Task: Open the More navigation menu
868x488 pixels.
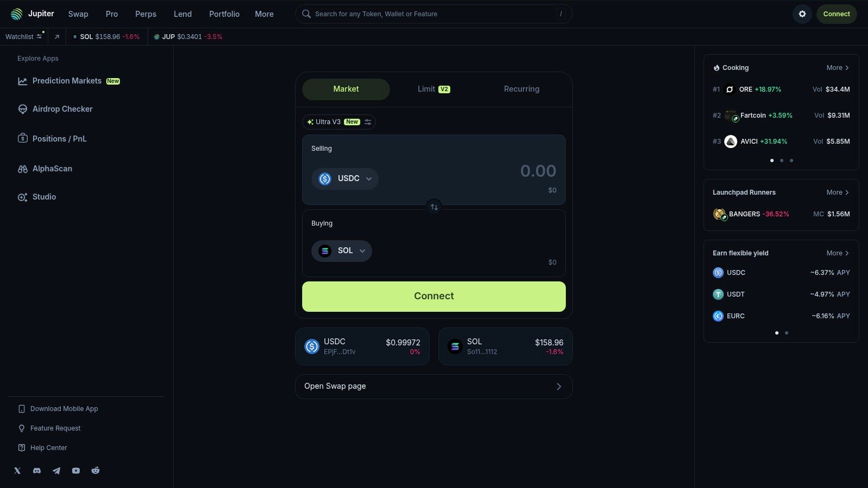Action: (264, 14)
